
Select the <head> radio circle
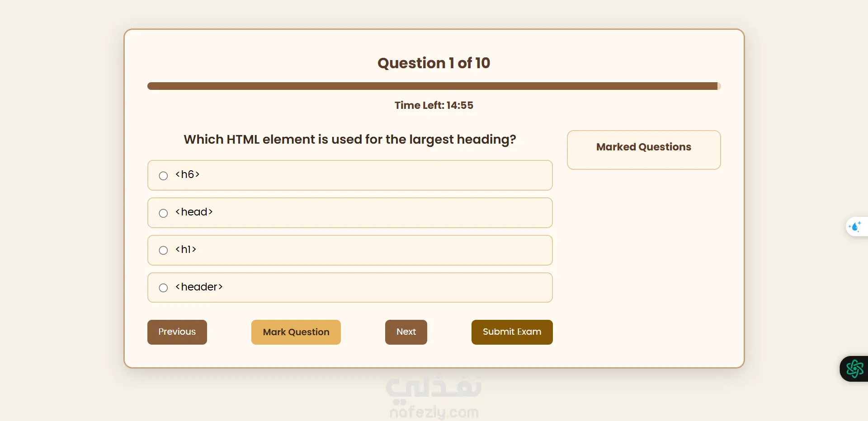(163, 213)
